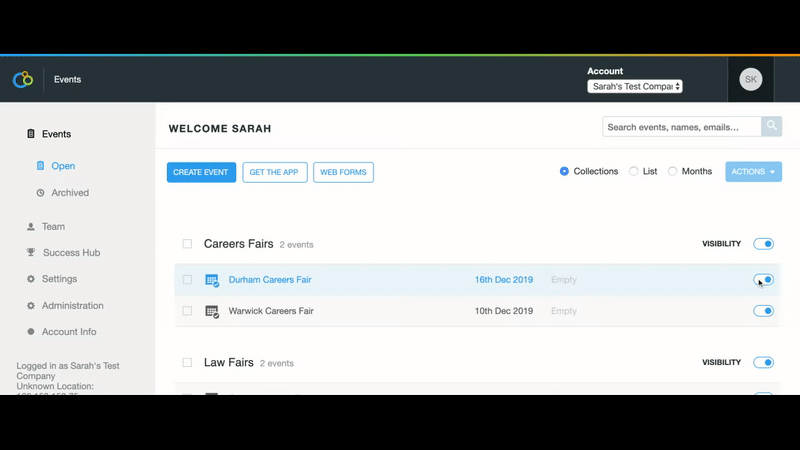Go to Events in the sidebar
The height and width of the screenshot is (450, 800).
pos(56,134)
